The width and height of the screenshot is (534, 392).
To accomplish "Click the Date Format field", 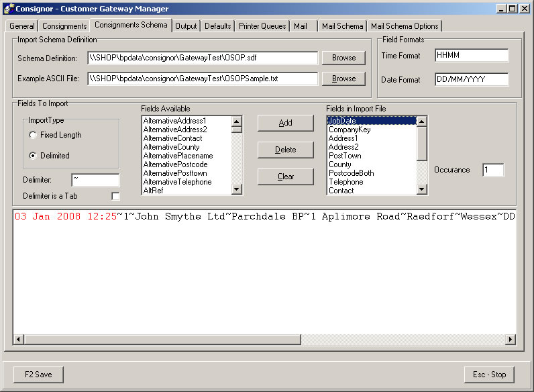I will click(x=472, y=79).
